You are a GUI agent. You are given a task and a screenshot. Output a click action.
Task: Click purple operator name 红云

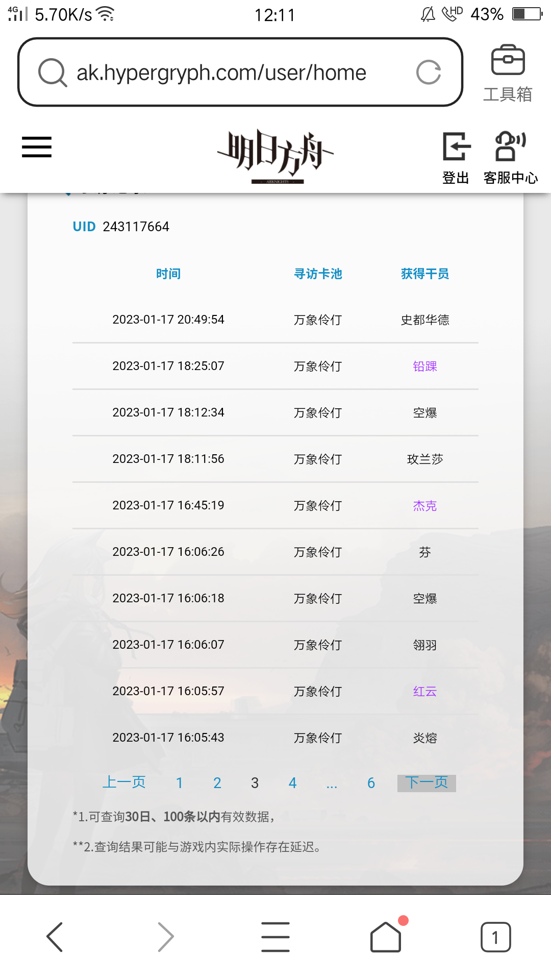(x=425, y=691)
